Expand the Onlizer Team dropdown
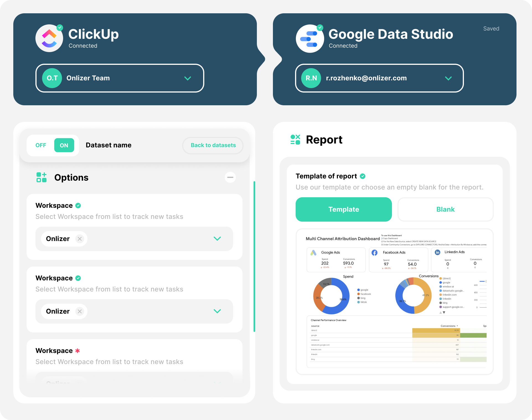Screen dimensions: 532x420 tap(188, 78)
